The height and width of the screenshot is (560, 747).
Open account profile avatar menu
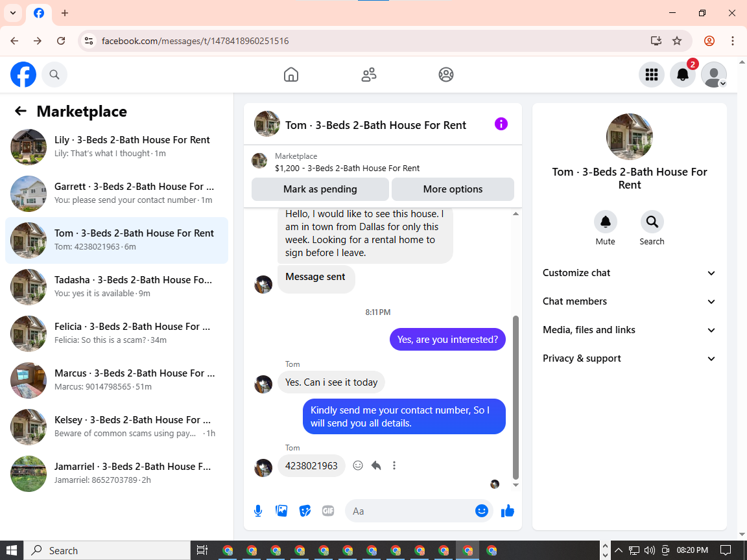pos(714,75)
